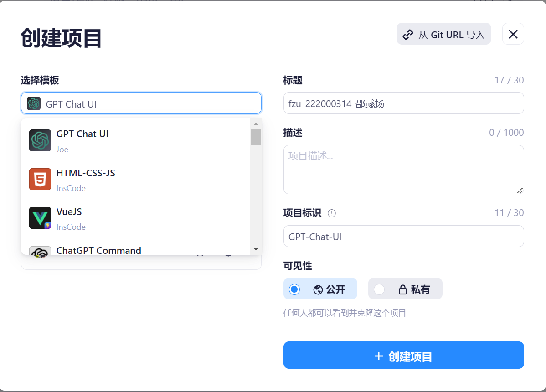Click the blue 创建项目 button

[404, 355]
